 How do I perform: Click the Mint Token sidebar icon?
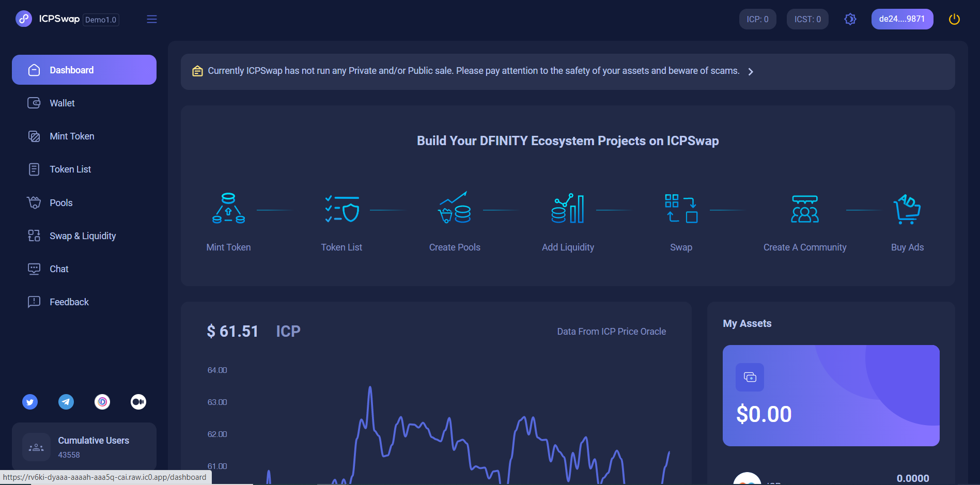(34, 136)
